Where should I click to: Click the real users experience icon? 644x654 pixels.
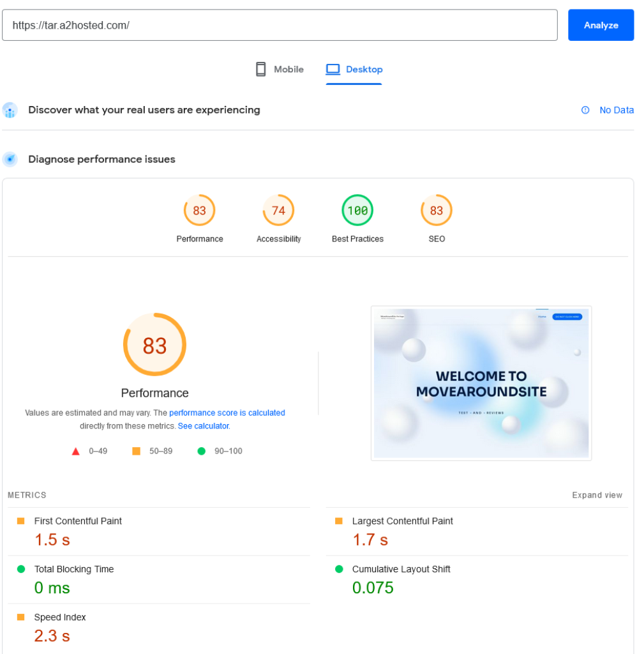tap(10, 110)
